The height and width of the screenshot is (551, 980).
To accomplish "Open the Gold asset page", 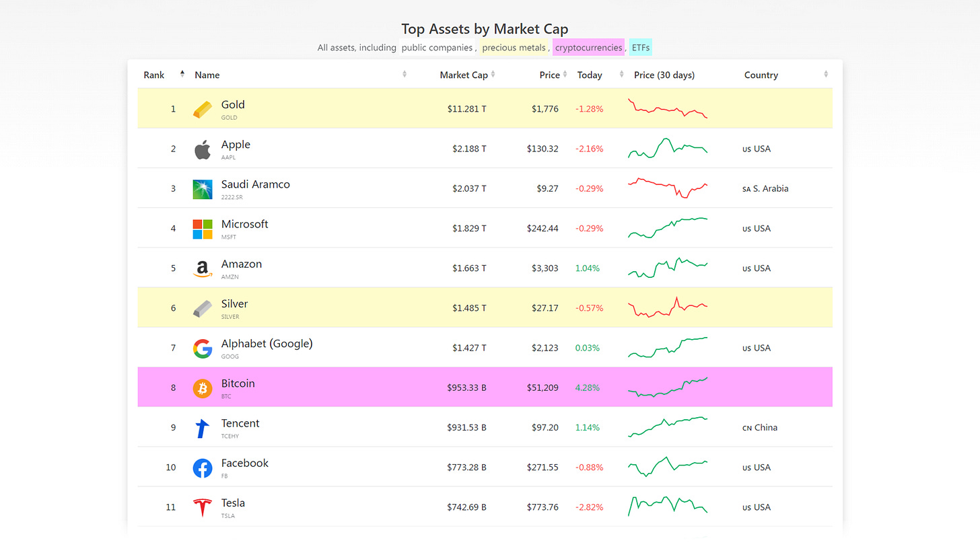I will point(233,104).
